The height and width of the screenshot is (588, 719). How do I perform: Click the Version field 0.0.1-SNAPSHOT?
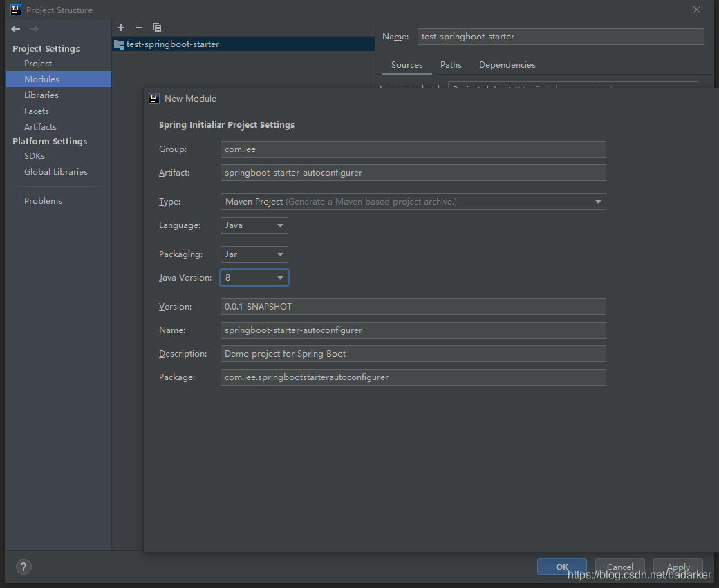[413, 307]
